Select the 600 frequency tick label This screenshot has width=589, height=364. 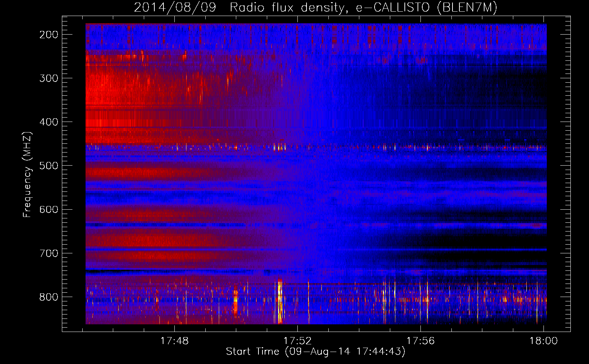pos(49,209)
